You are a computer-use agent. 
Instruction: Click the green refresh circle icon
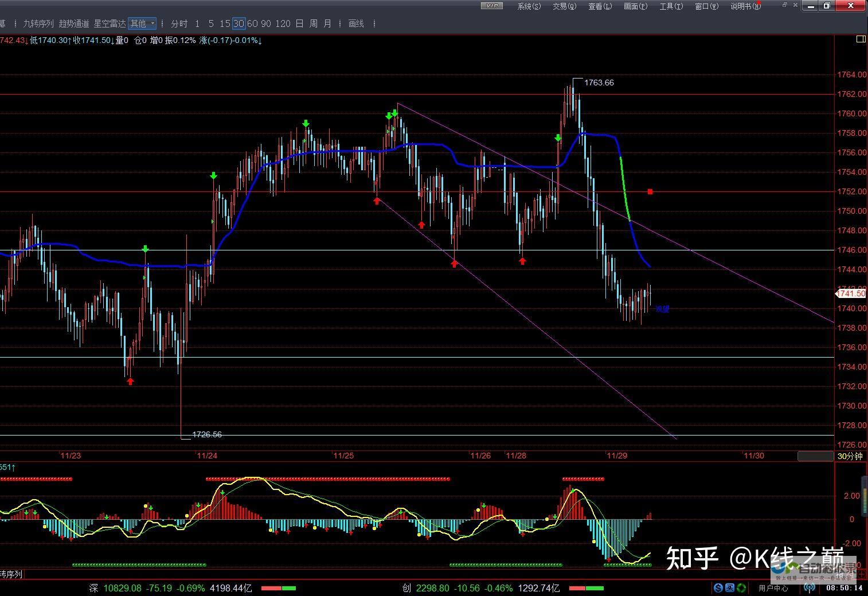742,587
